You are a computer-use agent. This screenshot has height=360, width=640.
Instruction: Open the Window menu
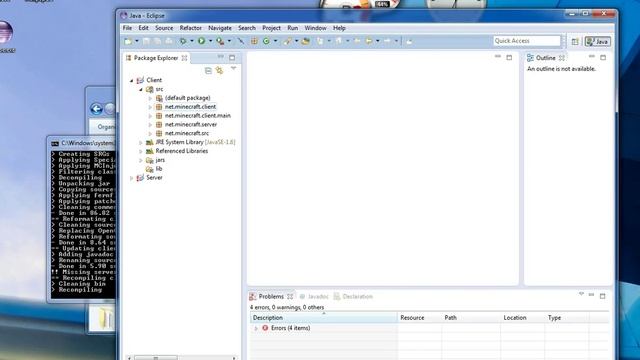(316, 28)
